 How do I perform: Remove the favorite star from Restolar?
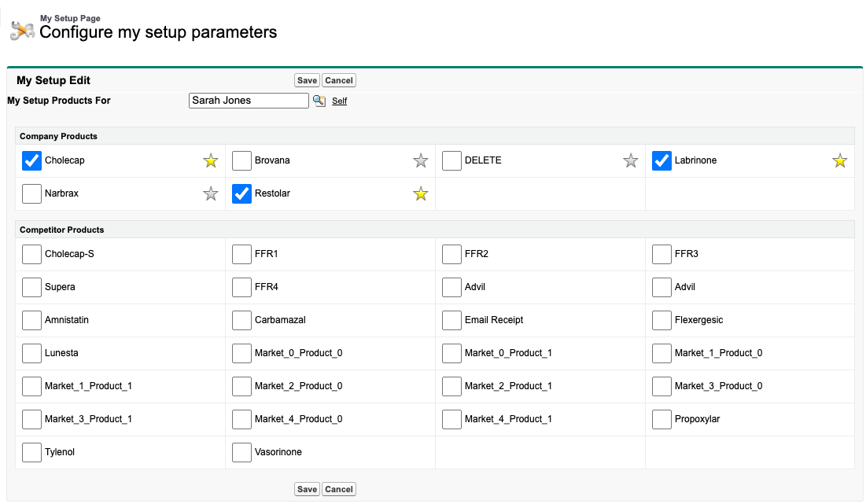pyautogui.click(x=420, y=194)
